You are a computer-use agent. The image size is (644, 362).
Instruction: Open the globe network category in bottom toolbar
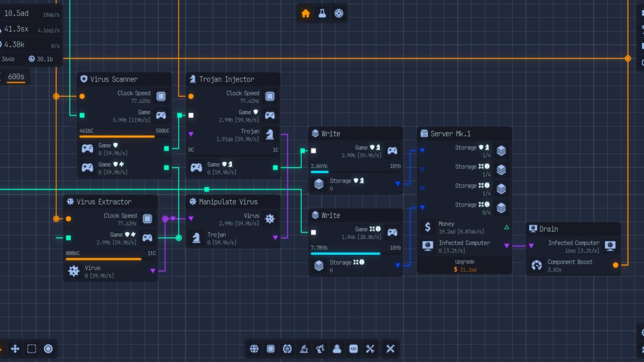point(254,349)
